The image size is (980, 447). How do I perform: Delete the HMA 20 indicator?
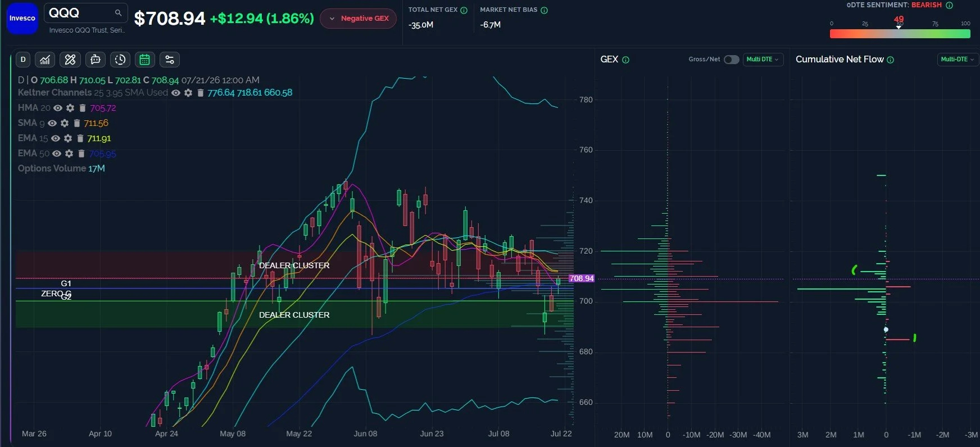click(x=82, y=108)
